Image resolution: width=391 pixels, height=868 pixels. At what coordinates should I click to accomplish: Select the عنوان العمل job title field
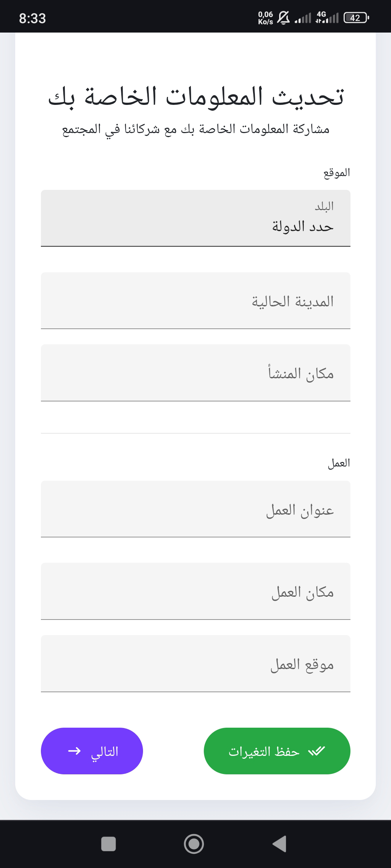[x=195, y=509]
